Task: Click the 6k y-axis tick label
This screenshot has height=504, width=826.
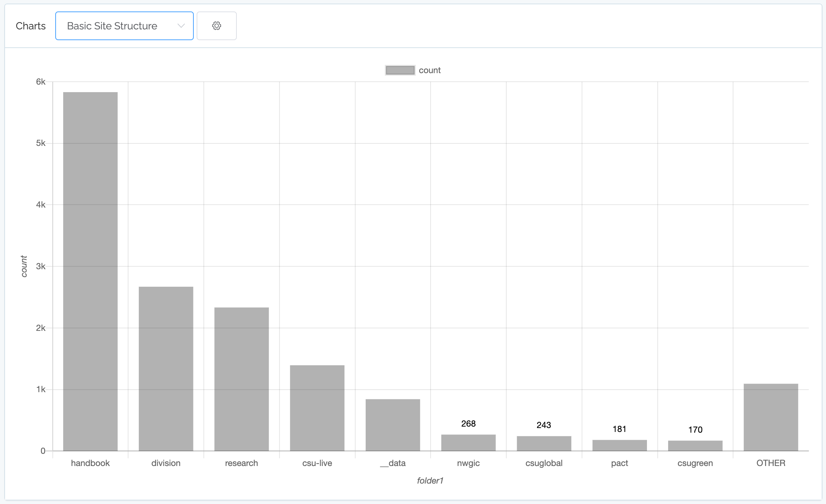Action: [41, 82]
